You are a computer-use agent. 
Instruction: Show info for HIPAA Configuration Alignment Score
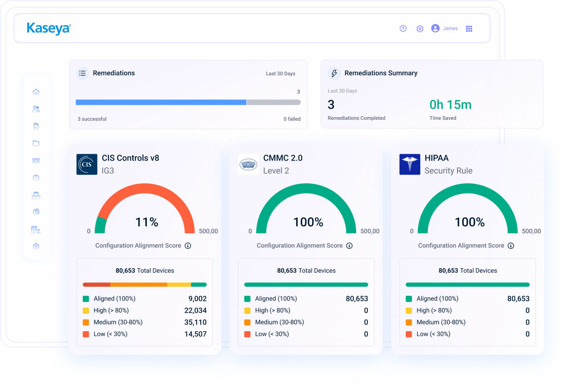[x=511, y=246]
